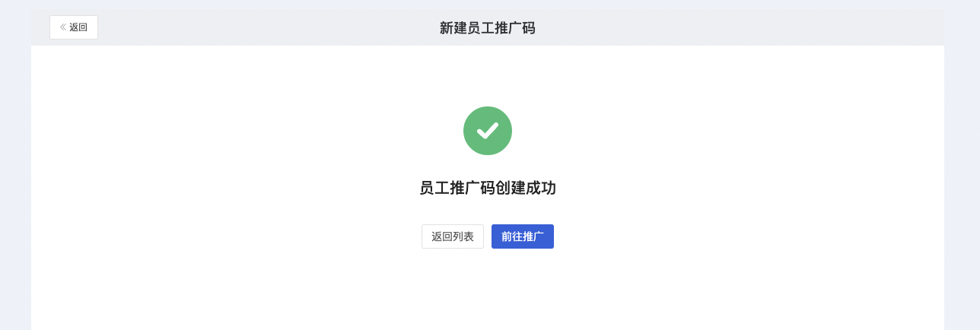Click the white outlined 返回列表 button

[453, 236]
